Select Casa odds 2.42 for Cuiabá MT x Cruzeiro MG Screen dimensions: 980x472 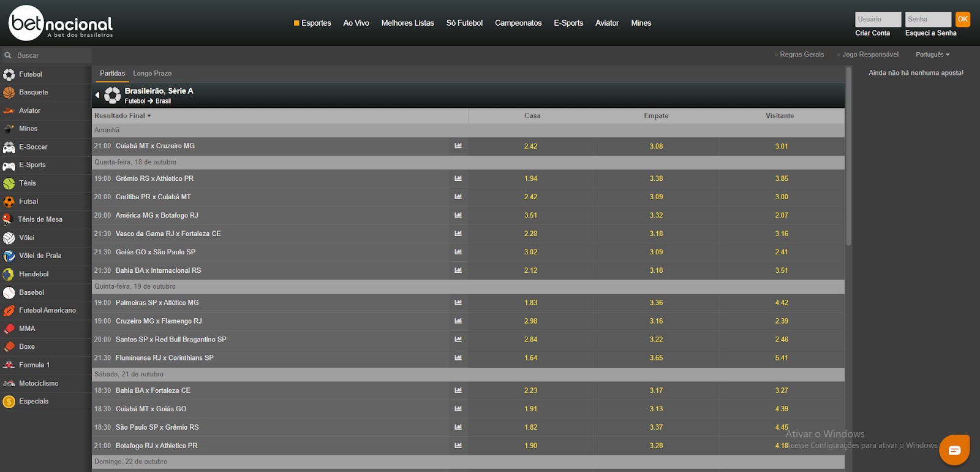click(530, 147)
